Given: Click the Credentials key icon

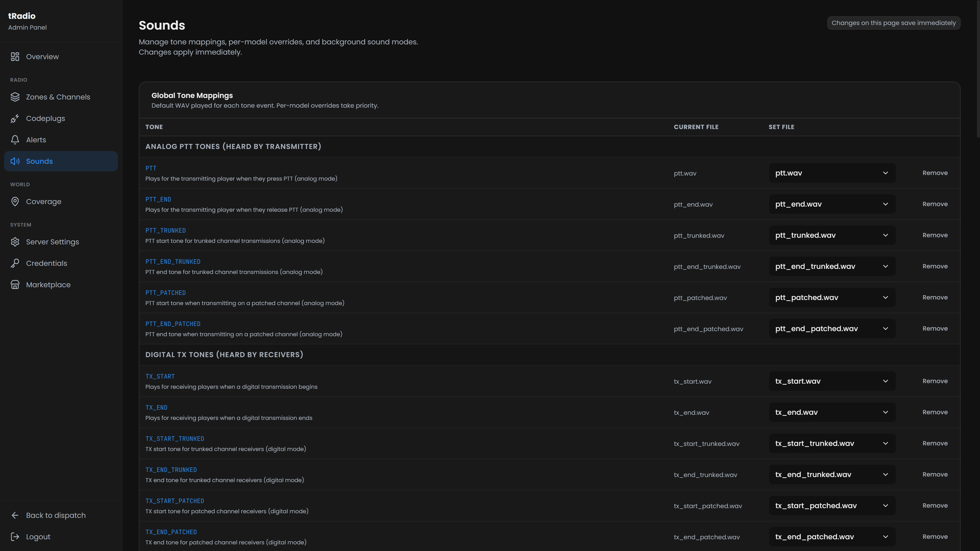Looking at the screenshot, I should [x=15, y=263].
